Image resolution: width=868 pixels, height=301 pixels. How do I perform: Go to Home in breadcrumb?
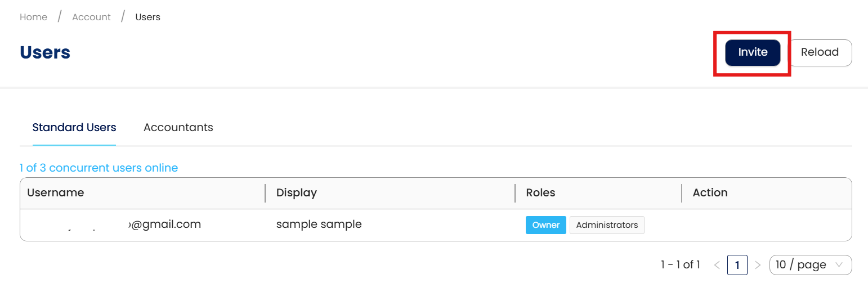(x=33, y=17)
